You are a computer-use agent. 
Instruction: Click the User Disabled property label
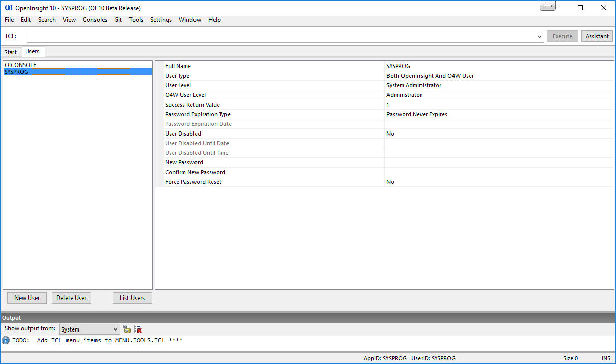point(183,134)
